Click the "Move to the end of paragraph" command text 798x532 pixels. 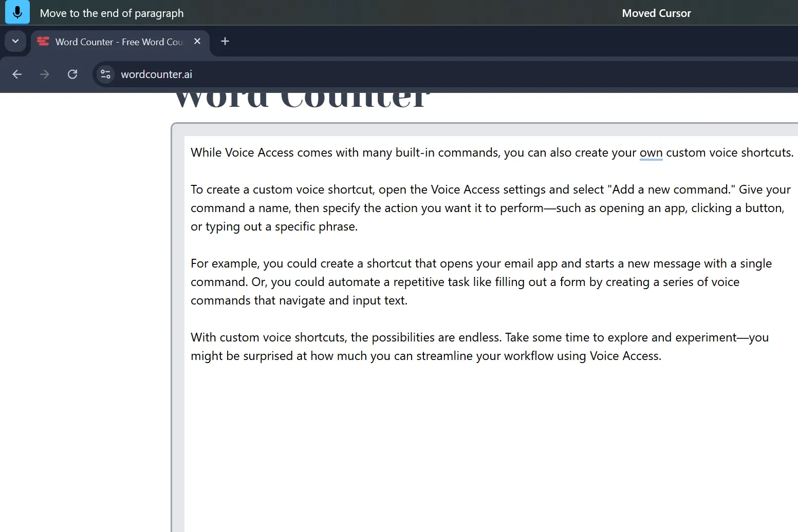click(x=112, y=13)
